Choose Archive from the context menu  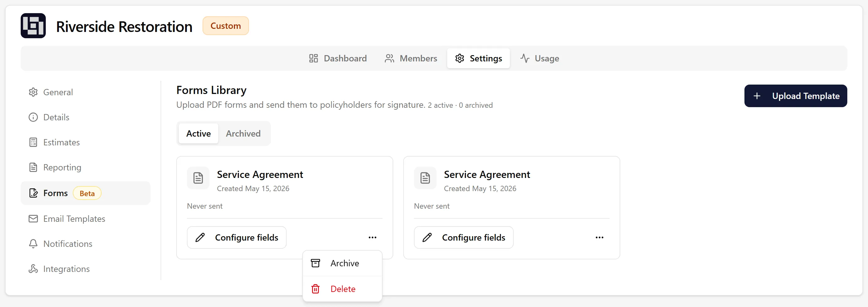tap(342, 263)
